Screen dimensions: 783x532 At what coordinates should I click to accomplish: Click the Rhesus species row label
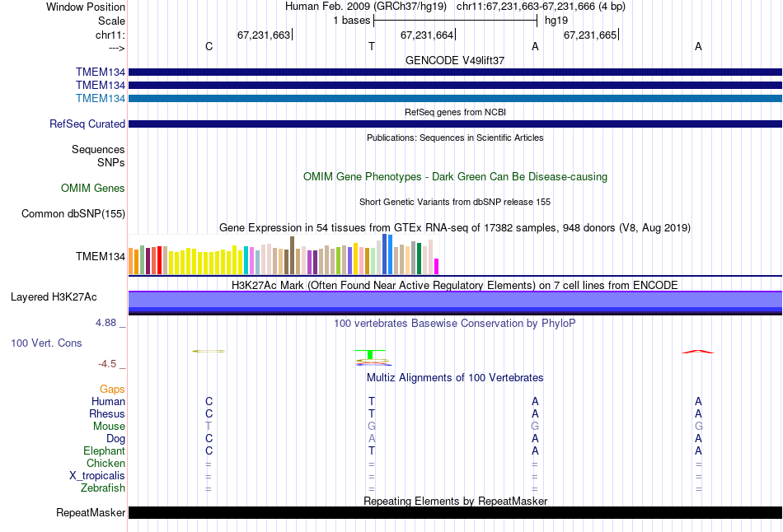(x=107, y=414)
